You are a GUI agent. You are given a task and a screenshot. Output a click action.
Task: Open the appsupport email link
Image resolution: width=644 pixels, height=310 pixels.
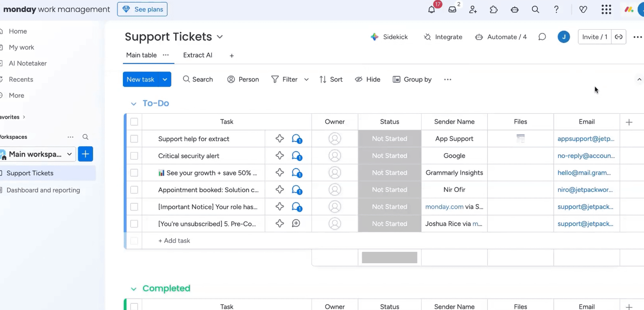tap(586, 139)
